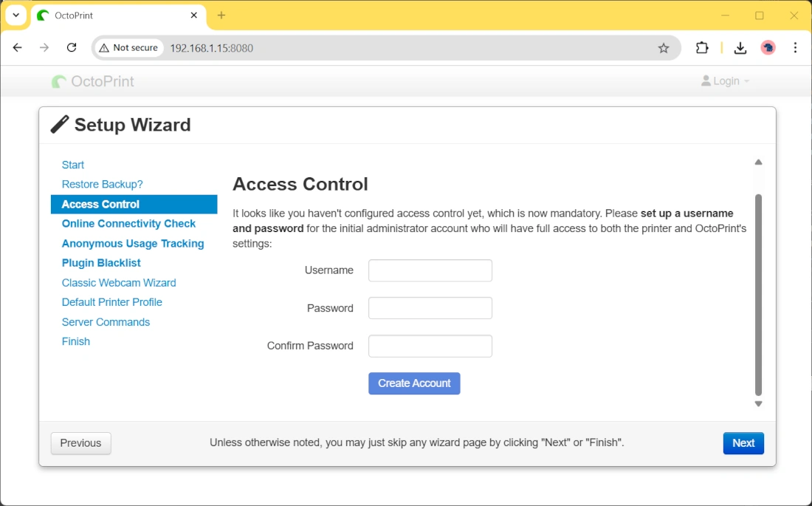Click the wizard scrollbar down arrow
Image resolution: width=812 pixels, height=506 pixels.
tap(759, 404)
